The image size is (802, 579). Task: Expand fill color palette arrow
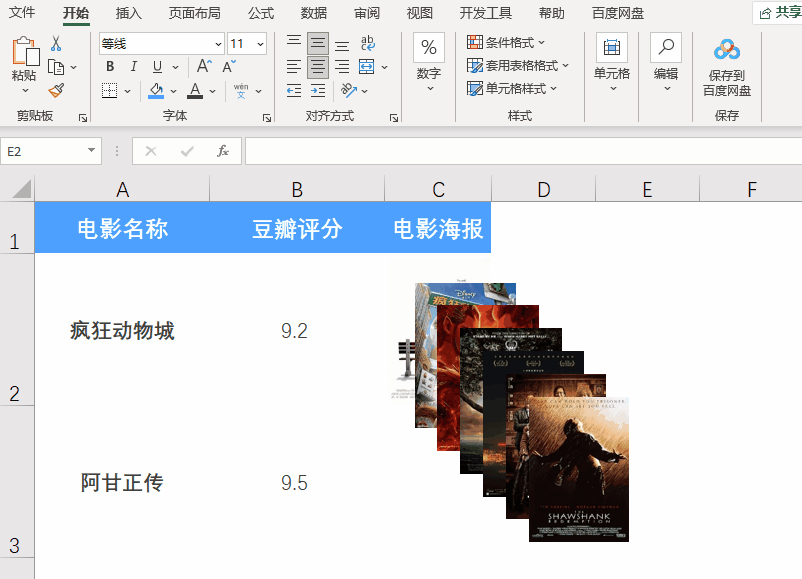coord(173,91)
